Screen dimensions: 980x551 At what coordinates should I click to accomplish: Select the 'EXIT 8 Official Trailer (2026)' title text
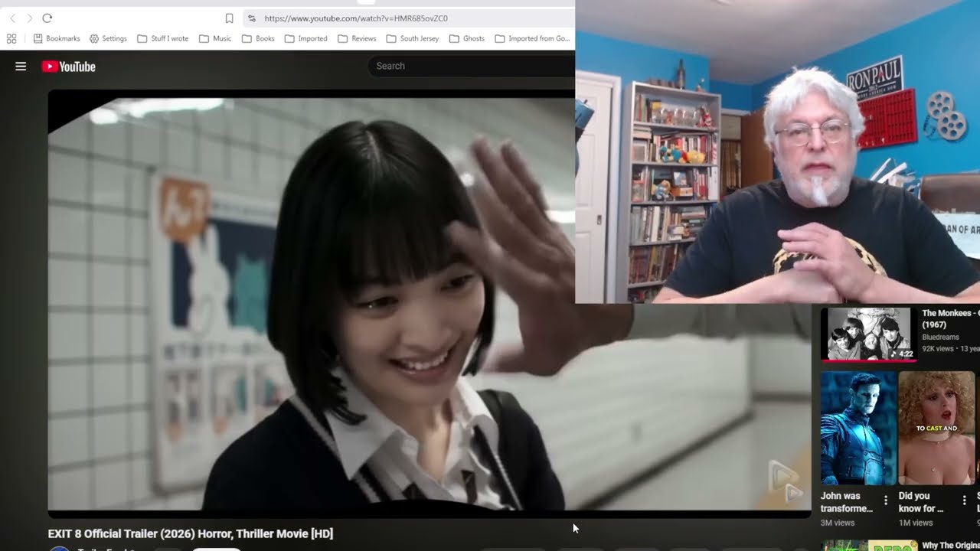tap(191, 533)
